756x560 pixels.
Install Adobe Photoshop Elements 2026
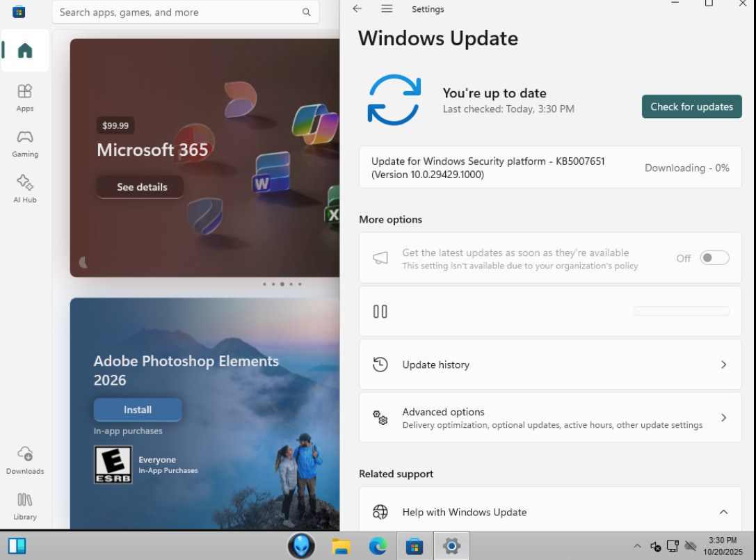point(138,410)
